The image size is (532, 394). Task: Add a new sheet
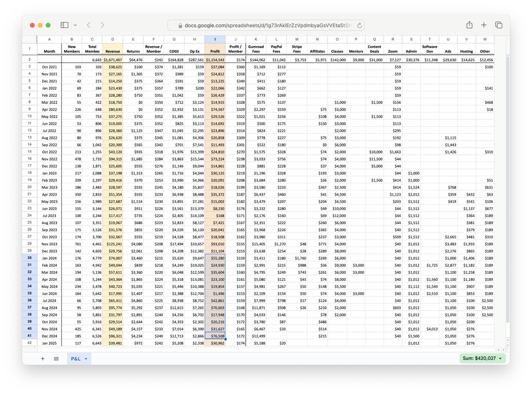[x=43, y=359]
